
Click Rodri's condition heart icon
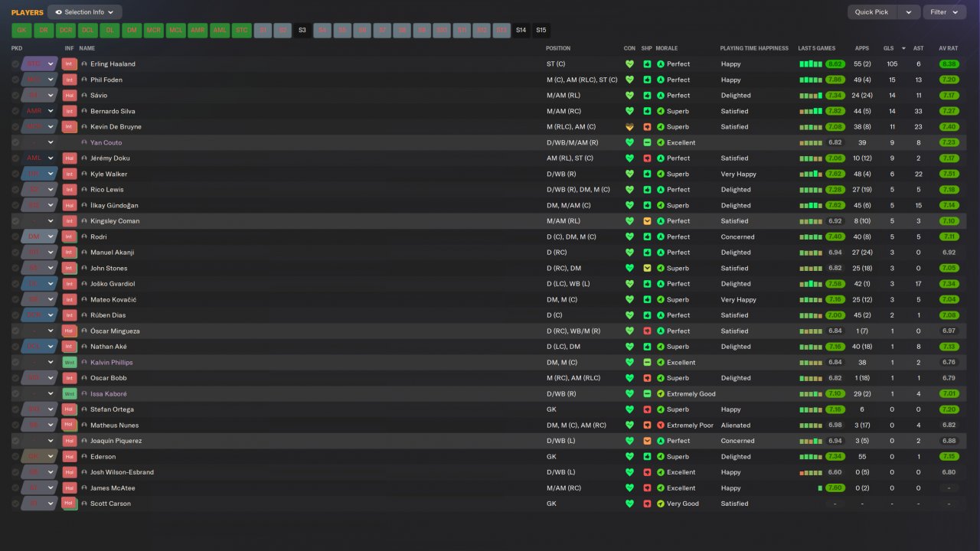click(630, 237)
